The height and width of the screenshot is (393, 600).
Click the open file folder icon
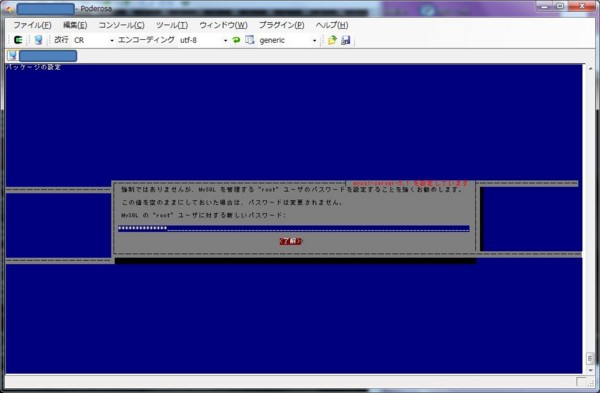(332, 40)
